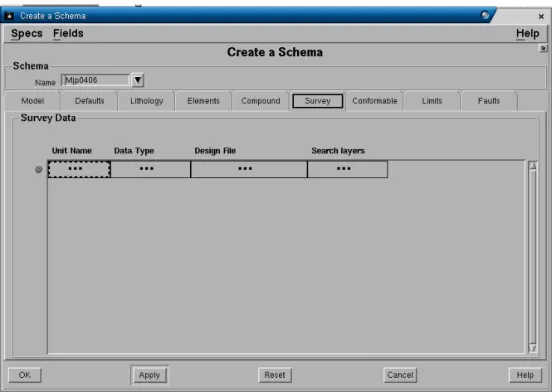Image resolution: width=552 pixels, height=392 pixels.
Task: Open the Help menu in menu bar
Action: tap(527, 33)
